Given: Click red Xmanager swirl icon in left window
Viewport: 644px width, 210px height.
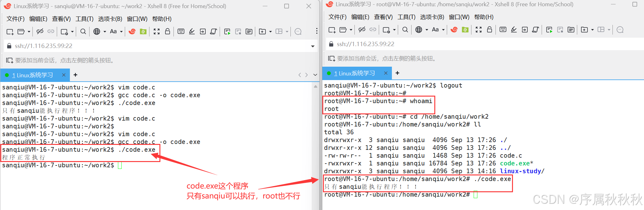Looking at the screenshot, I should click(132, 31).
